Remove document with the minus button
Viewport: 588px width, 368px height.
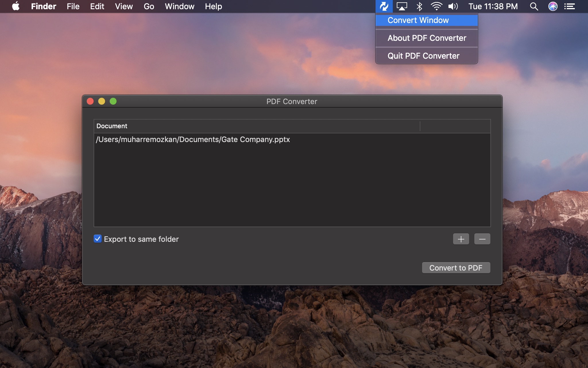coord(482,239)
